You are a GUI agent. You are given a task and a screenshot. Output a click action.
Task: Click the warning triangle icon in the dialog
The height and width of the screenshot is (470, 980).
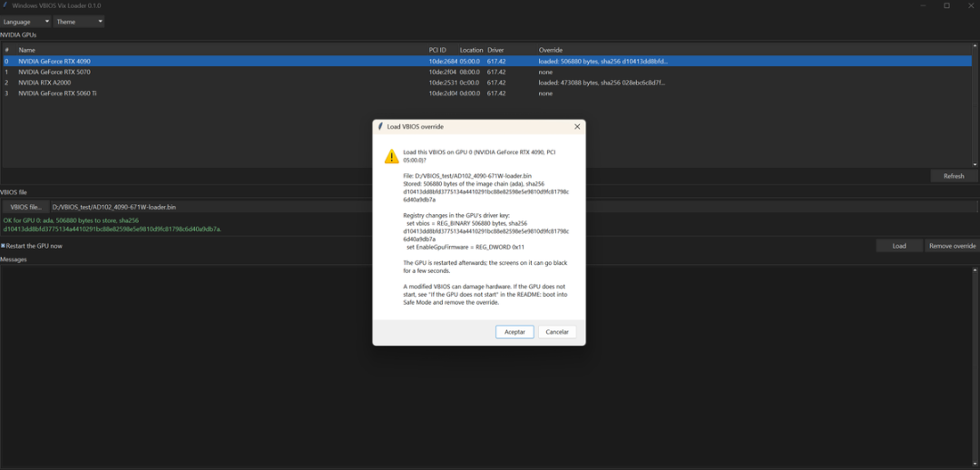point(391,156)
